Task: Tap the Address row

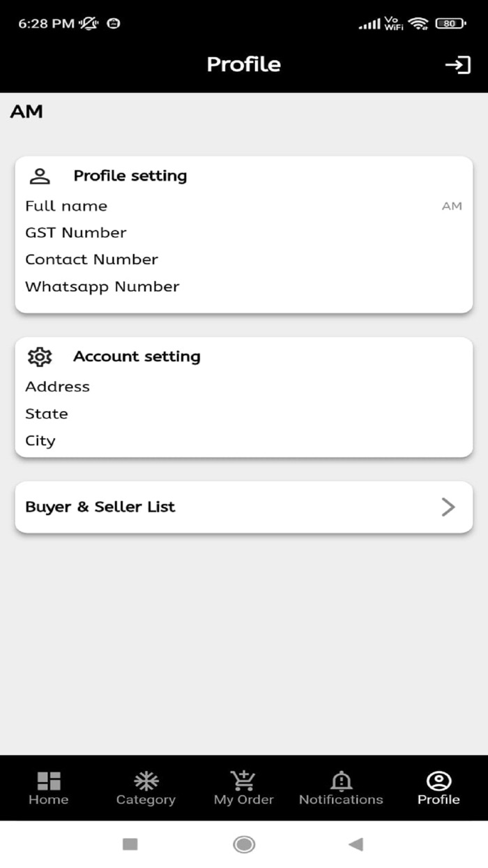Action: (x=243, y=387)
